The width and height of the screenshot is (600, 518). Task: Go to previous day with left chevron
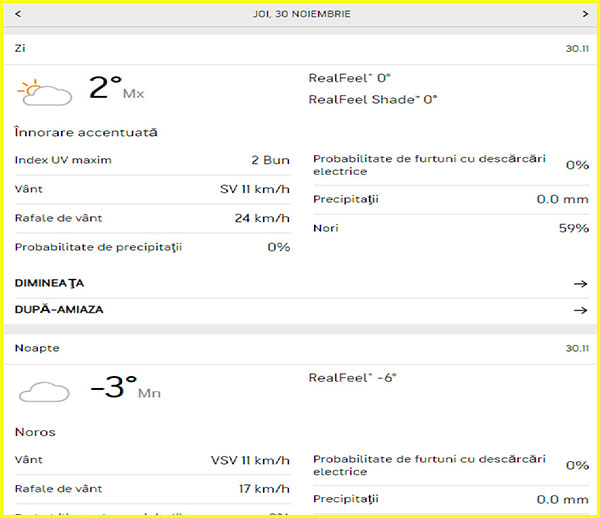click(x=18, y=14)
